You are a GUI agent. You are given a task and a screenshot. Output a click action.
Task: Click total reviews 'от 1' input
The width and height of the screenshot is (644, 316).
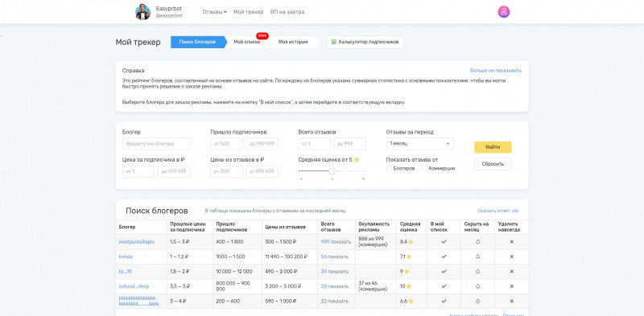coord(314,144)
